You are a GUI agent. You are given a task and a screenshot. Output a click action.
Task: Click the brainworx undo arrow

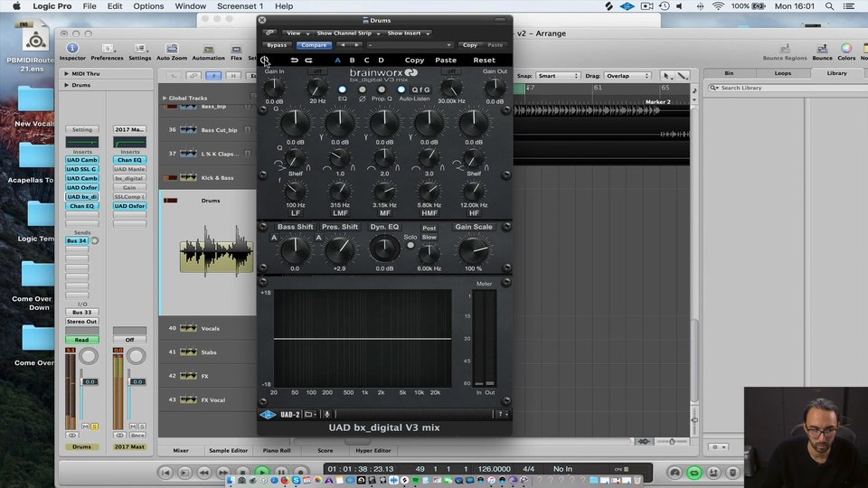click(x=295, y=60)
